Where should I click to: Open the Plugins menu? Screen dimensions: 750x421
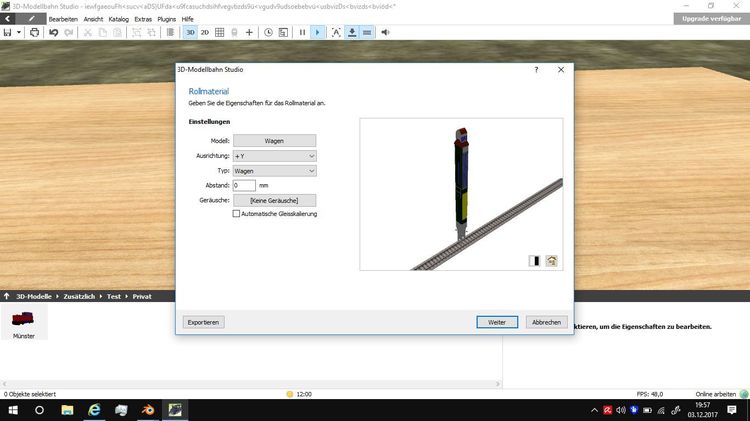click(x=166, y=19)
